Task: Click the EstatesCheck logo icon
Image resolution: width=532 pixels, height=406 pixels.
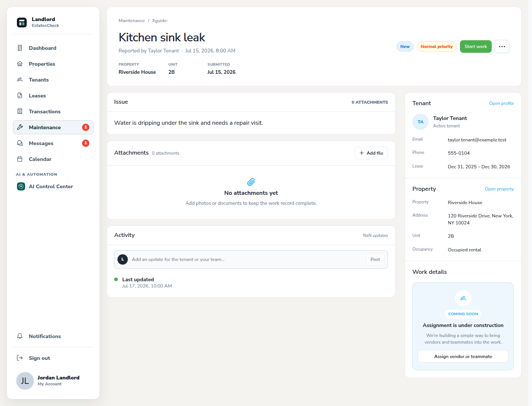Action: pos(22,23)
